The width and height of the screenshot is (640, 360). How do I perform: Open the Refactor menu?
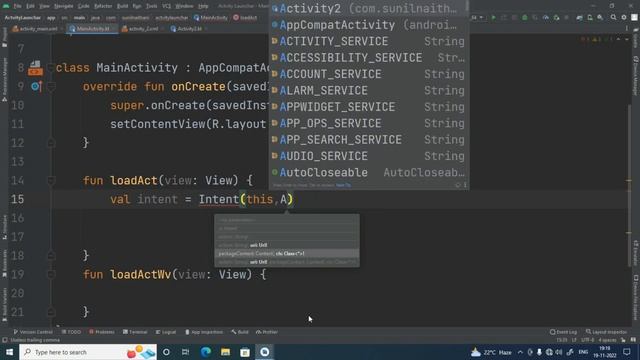pos(103,6)
